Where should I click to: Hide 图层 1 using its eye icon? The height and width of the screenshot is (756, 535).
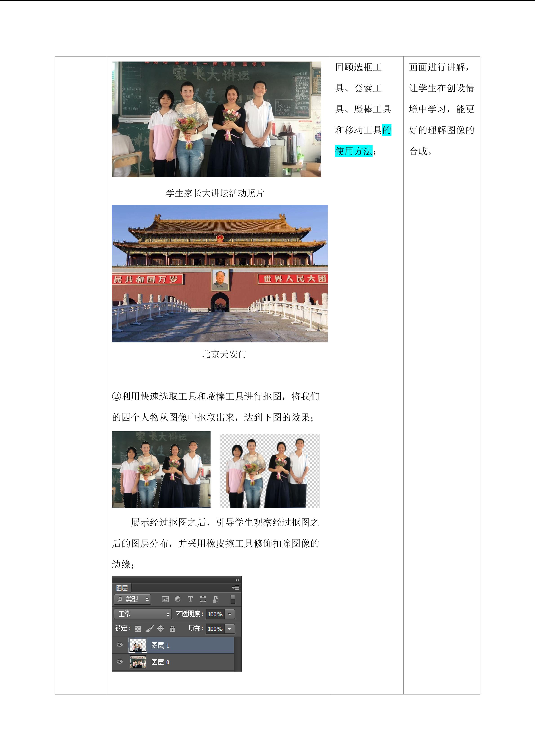120,645
